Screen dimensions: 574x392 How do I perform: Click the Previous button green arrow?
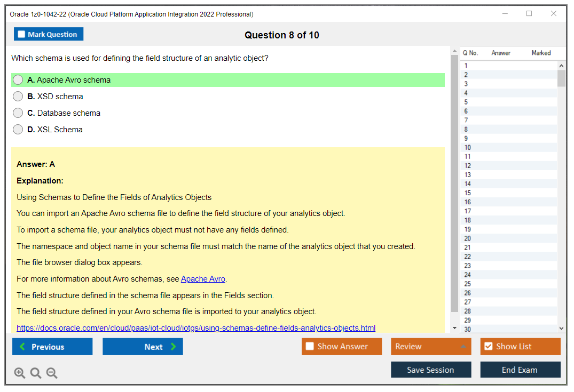pyautogui.click(x=22, y=347)
